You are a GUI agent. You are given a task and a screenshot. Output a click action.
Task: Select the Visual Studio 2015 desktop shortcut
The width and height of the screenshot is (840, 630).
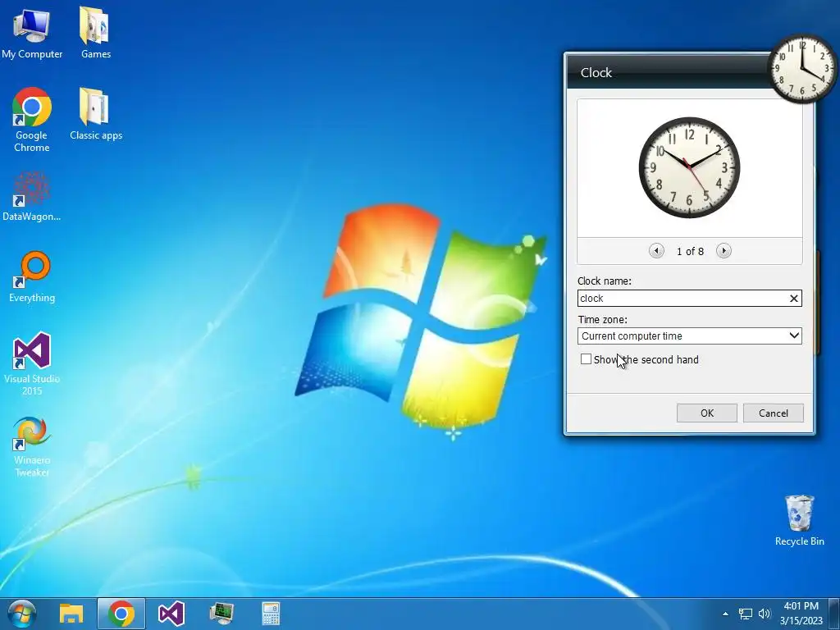[32, 364]
